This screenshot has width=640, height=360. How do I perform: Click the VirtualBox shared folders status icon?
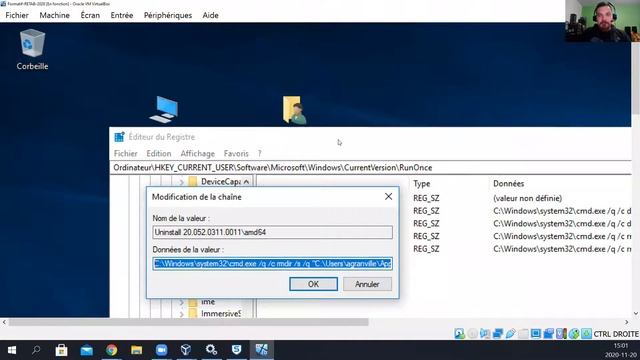click(x=523, y=333)
